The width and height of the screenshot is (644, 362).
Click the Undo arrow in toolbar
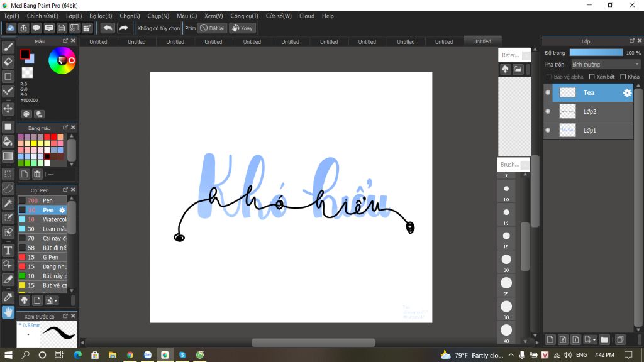point(108,28)
